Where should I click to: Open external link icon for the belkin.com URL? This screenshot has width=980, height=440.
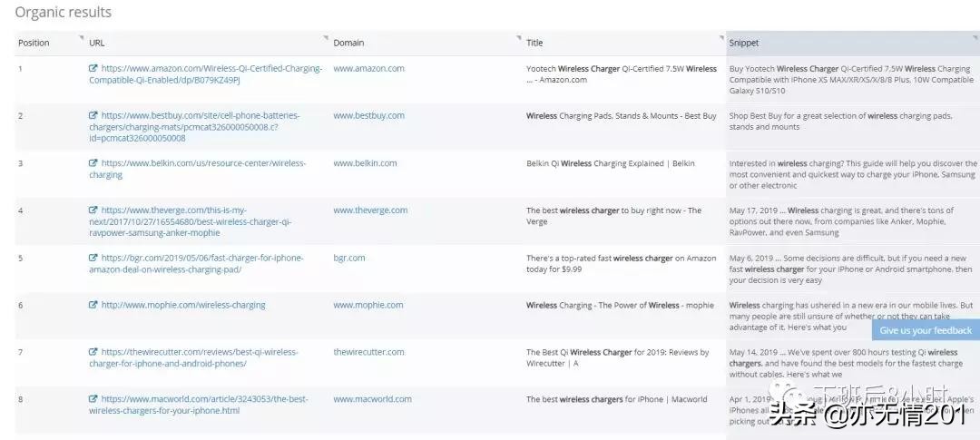pyautogui.click(x=93, y=163)
